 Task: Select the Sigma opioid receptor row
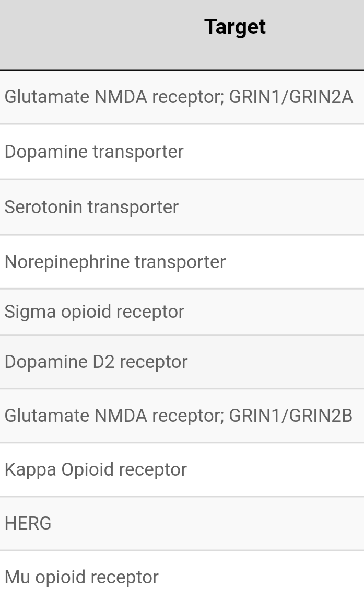point(182,312)
